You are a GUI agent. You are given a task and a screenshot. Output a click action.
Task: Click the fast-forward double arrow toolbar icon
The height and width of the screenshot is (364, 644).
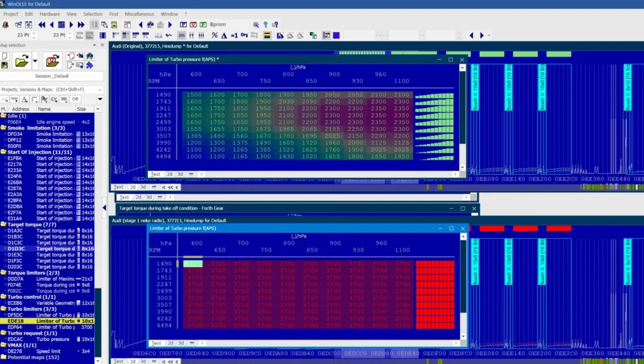[81, 25]
